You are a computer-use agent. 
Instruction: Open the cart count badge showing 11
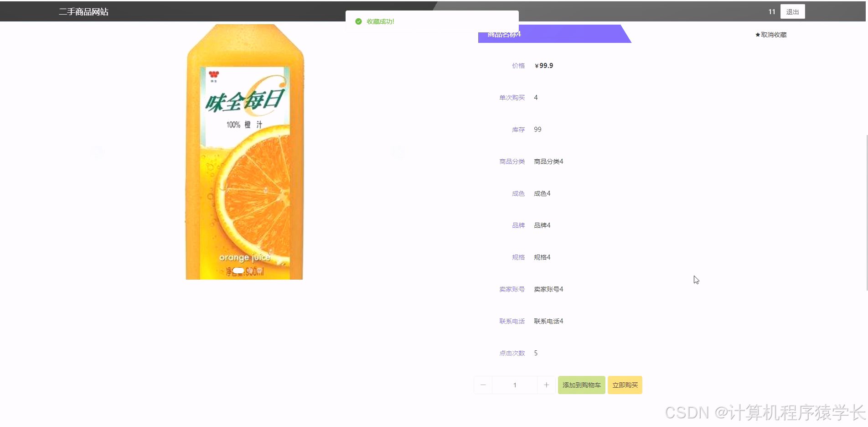click(771, 11)
